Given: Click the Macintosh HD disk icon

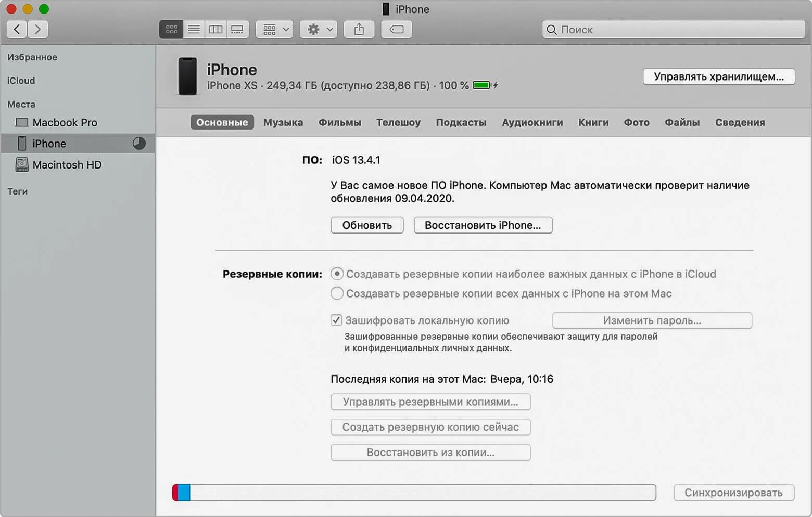Looking at the screenshot, I should 21,164.
